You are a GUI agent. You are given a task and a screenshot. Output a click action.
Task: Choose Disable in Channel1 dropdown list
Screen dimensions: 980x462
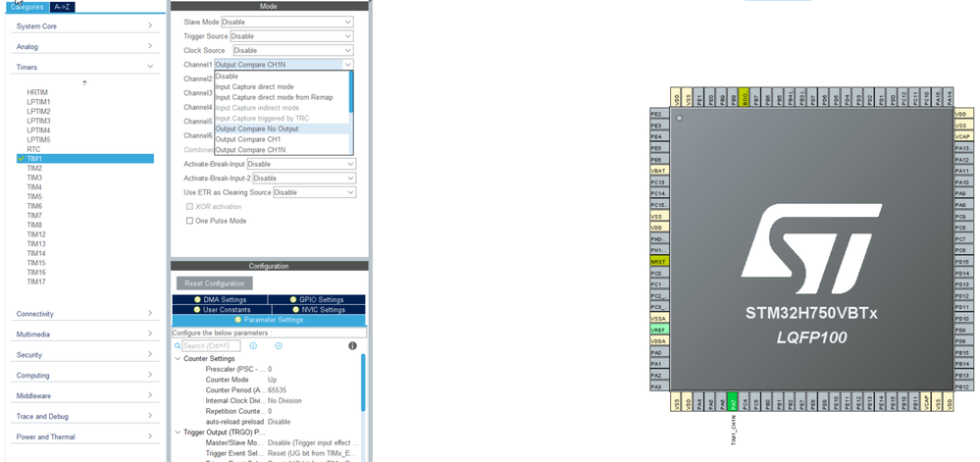[x=282, y=77]
